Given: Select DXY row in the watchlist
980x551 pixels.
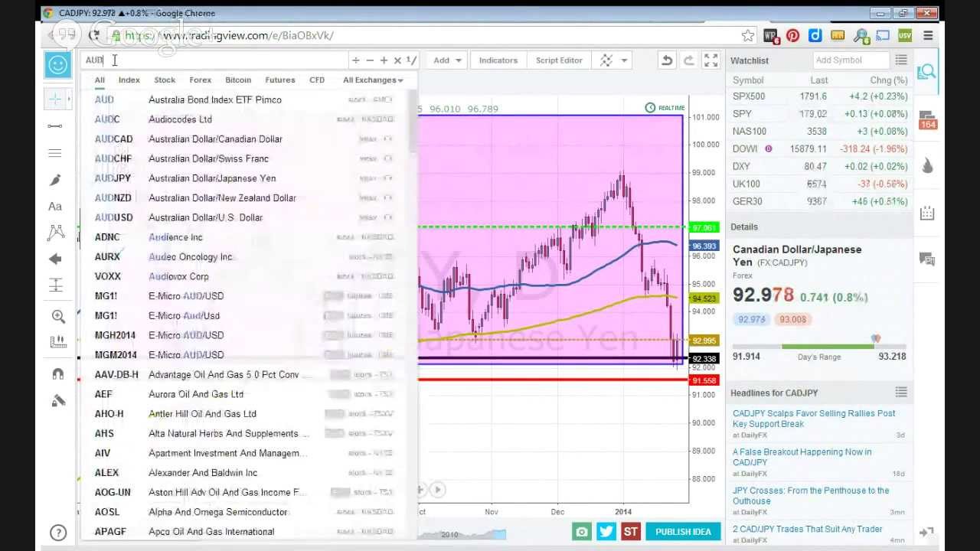Looking at the screenshot, I should click(x=819, y=166).
